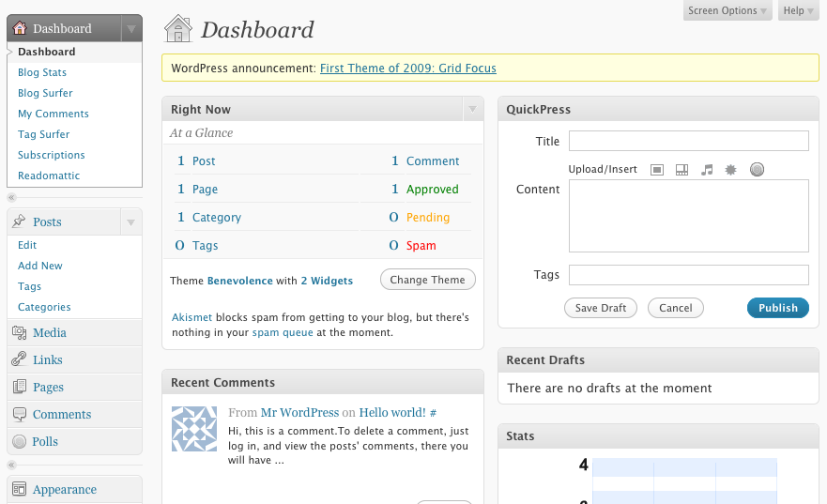Viewport: 827px width, 504px height.
Task: Click the Links chain icon
Action: 19,359
